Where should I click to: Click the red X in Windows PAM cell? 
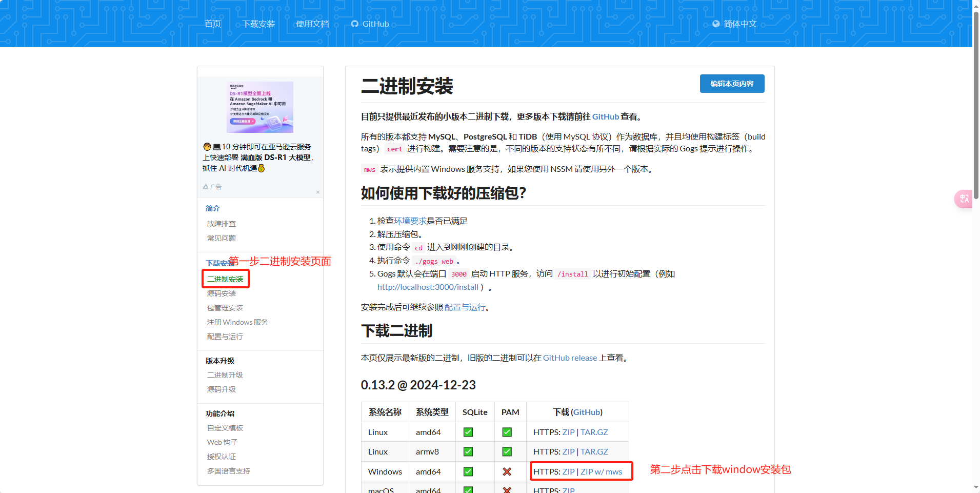point(507,471)
